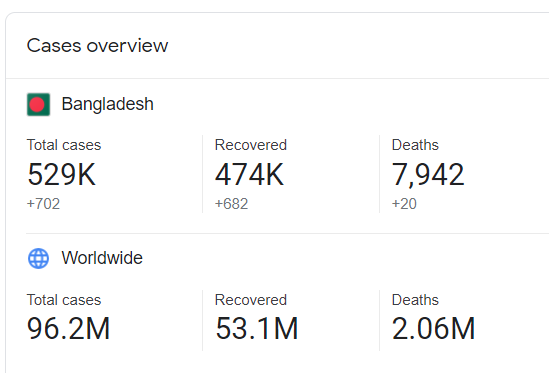Select the Bangladesh country label
This screenshot has height=373, width=549.
[x=107, y=104]
